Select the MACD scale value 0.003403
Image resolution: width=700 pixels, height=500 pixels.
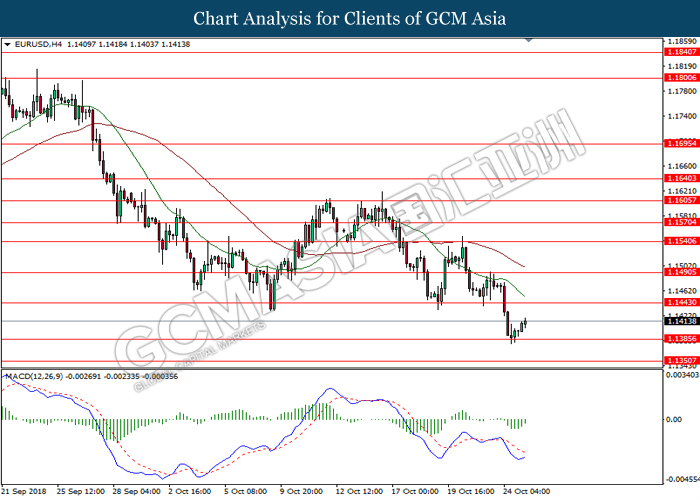pos(683,375)
